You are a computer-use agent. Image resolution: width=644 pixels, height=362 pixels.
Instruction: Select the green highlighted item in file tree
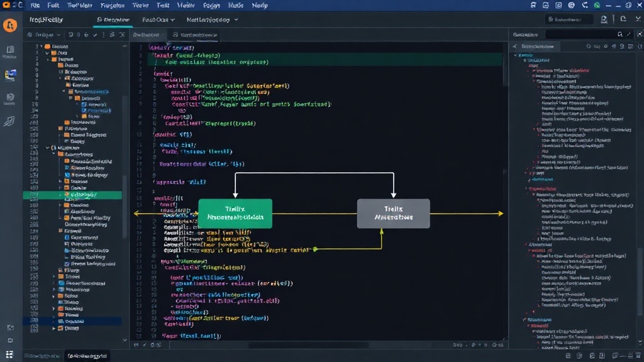click(x=72, y=195)
